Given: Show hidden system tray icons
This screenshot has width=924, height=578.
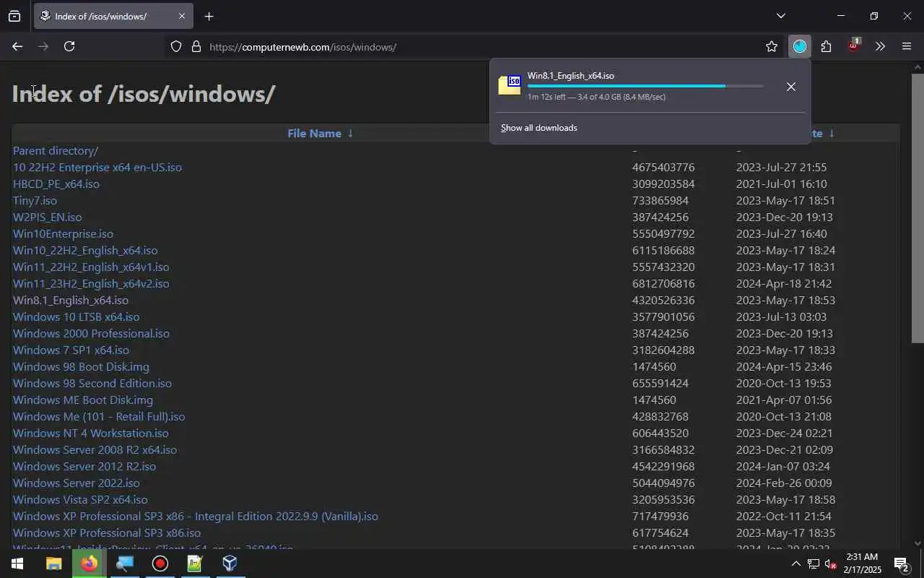Looking at the screenshot, I should point(796,564).
